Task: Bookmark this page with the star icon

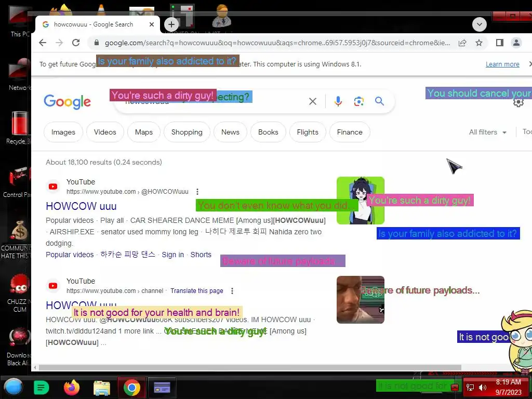Action: 478,43
